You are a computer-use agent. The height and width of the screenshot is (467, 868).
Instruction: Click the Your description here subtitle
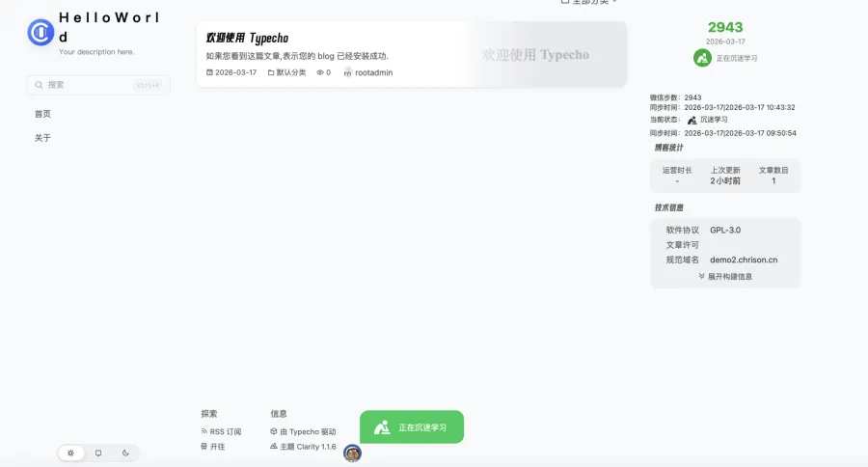coord(96,51)
